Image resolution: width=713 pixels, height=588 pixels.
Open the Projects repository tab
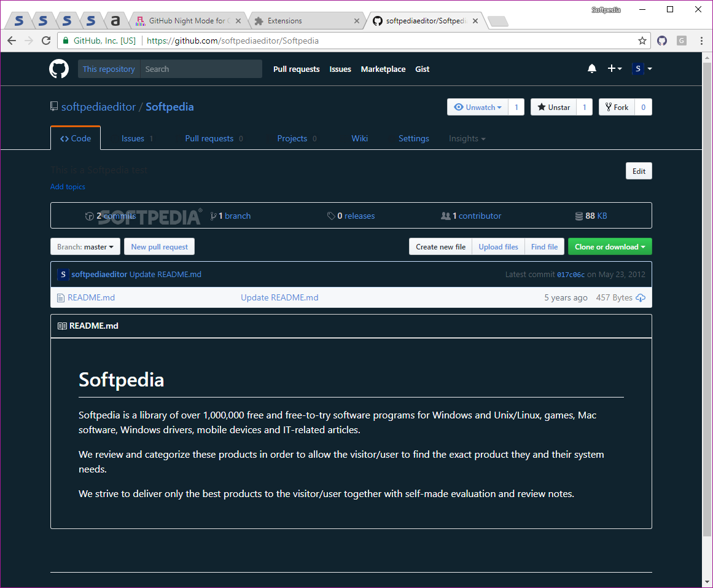tap(297, 138)
